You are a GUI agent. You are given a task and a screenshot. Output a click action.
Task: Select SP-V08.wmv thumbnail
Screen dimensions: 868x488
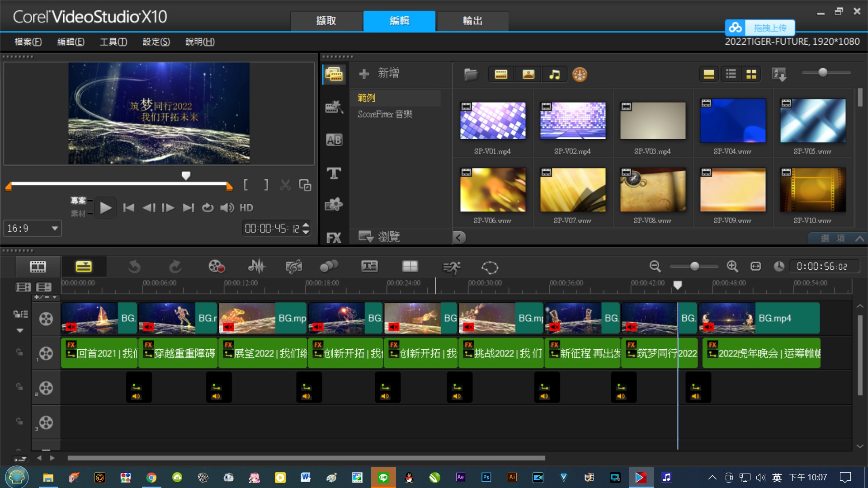coord(653,190)
